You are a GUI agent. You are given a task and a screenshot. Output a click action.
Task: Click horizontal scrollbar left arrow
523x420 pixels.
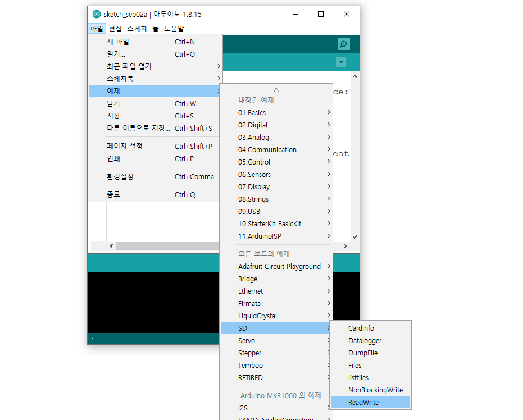[x=111, y=246]
